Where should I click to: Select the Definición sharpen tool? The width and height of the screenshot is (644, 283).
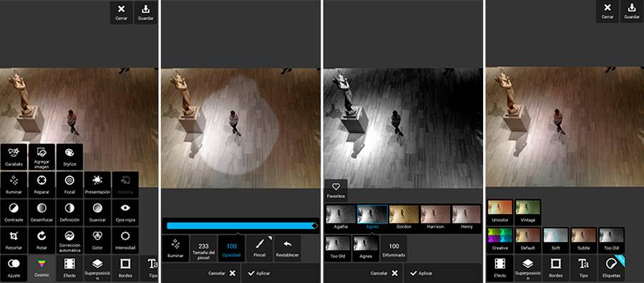click(70, 213)
